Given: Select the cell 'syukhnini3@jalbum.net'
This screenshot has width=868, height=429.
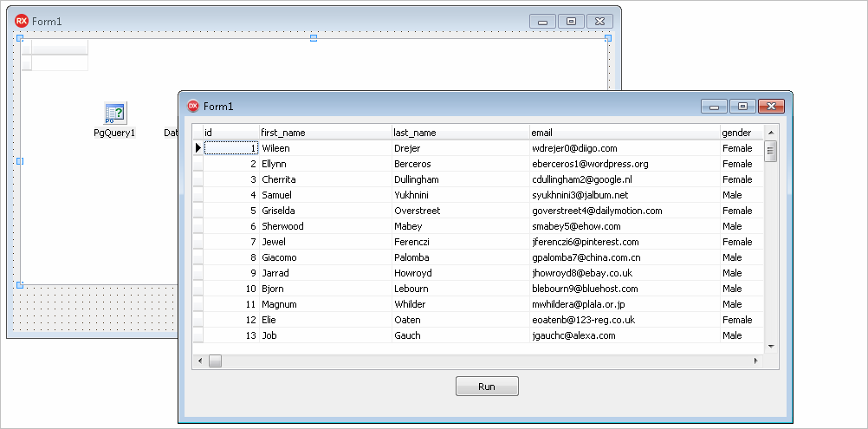Looking at the screenshot, I should pos(625,195).
